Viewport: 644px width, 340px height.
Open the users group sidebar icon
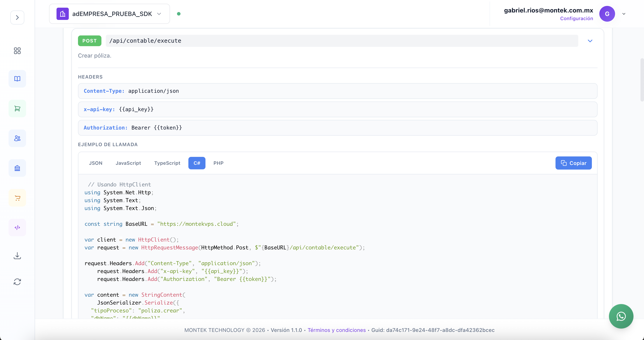[17, 138]
